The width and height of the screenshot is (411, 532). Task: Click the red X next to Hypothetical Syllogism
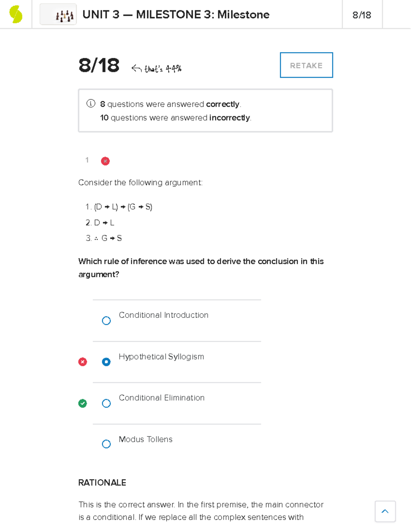[x=82, y=362]
